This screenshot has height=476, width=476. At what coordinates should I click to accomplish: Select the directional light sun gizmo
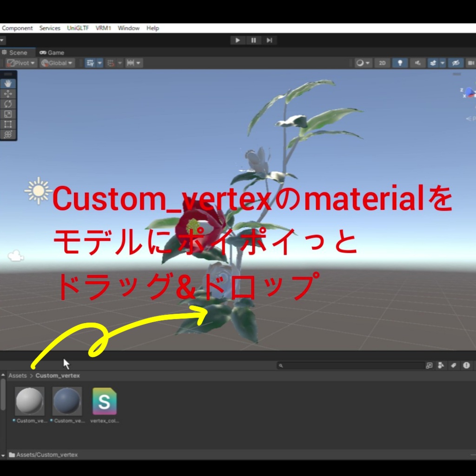coord(38,191)
